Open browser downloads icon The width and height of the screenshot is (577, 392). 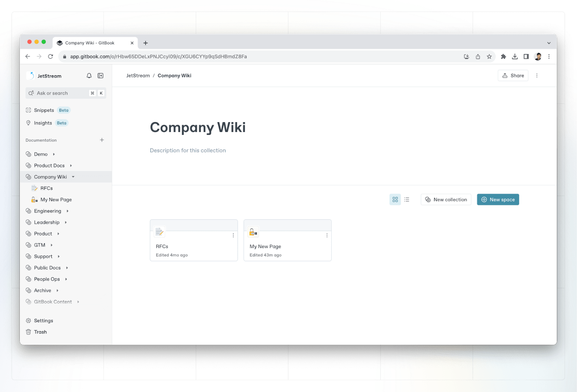515,57
